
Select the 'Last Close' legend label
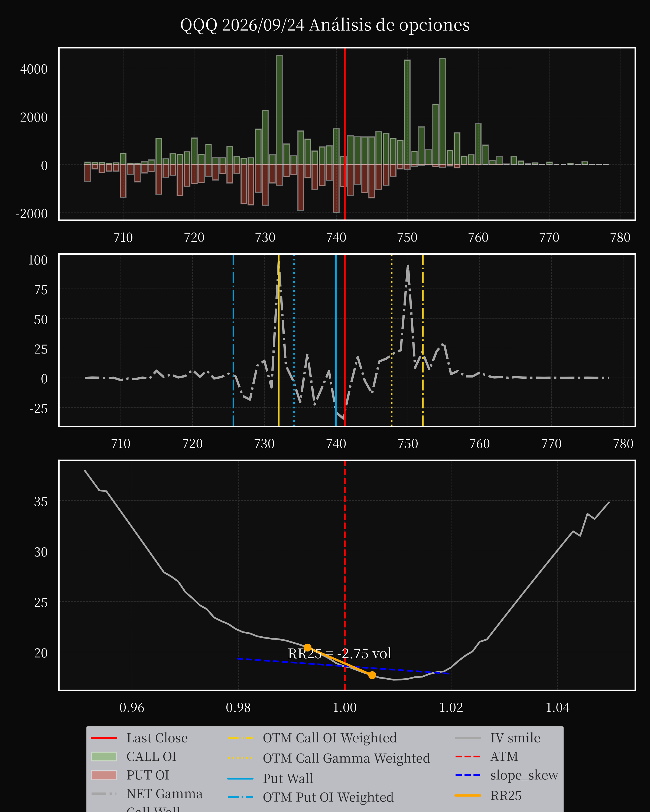click(x=157, y=738)
